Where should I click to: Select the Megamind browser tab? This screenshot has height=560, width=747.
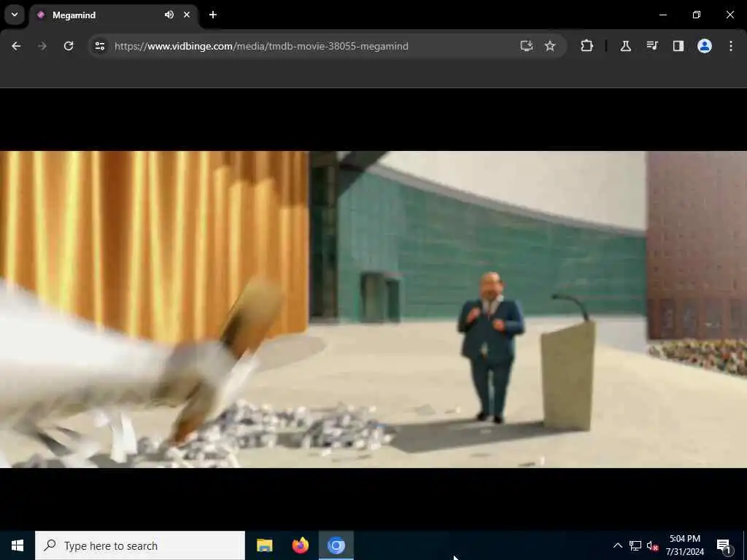[x=113, y=15]
